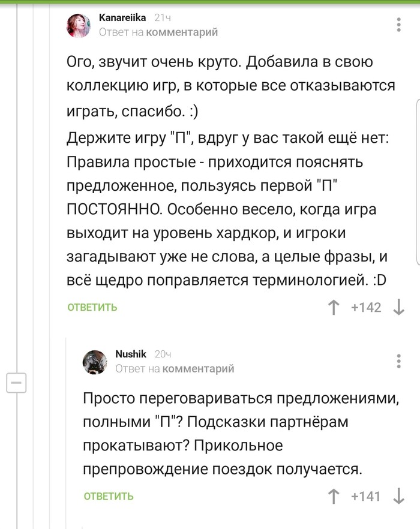This screenshot has height=529, width=420.
Task: Downvote Nushik's comment
Action: pos(398,496)
